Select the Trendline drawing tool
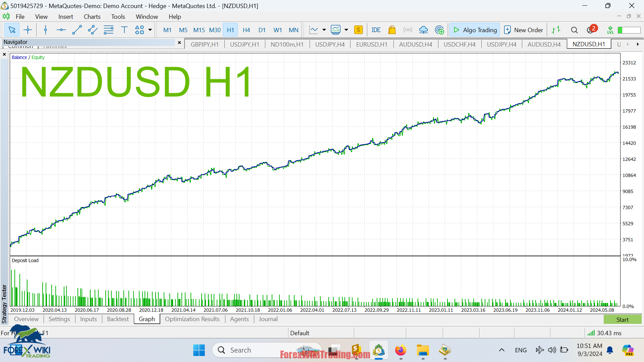 (x=77, y=30)
